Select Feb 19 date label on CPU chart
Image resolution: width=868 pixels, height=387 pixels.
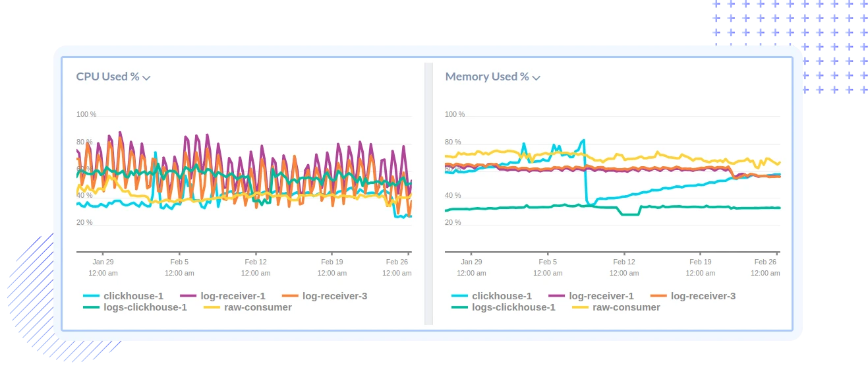click(x=332, y=262)
